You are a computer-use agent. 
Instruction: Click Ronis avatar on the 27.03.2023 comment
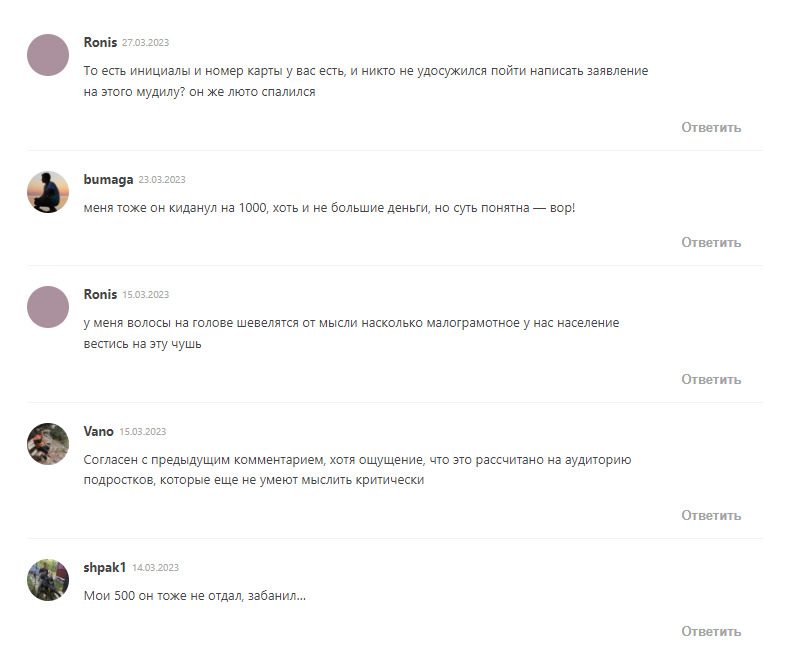[48, 55]
